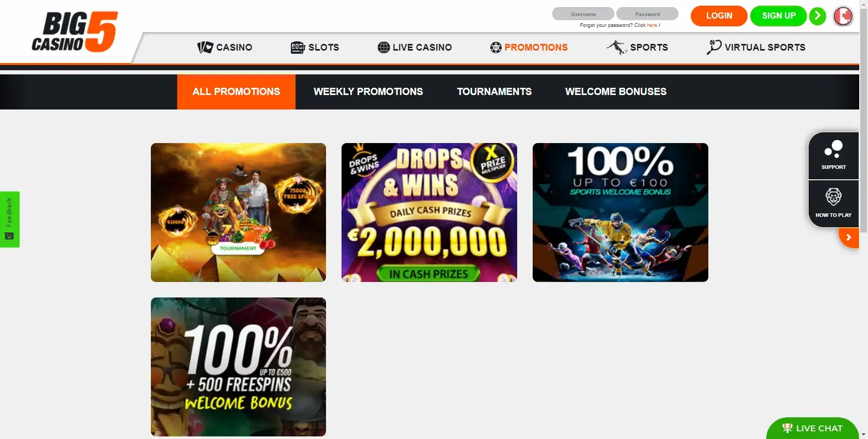
Task: Open the Live Chat widget
Action: coord(813,428)
